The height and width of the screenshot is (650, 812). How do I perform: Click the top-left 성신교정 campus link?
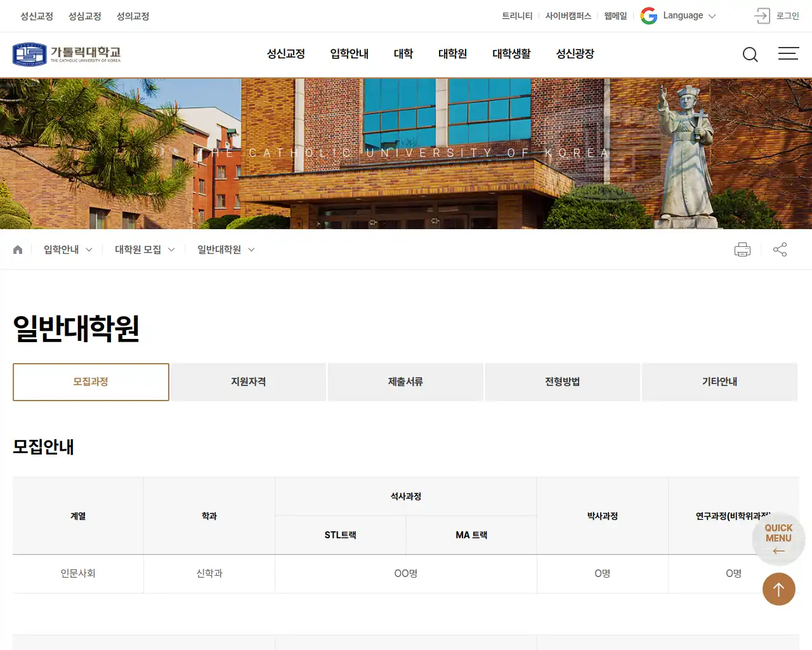pos(37,16)
